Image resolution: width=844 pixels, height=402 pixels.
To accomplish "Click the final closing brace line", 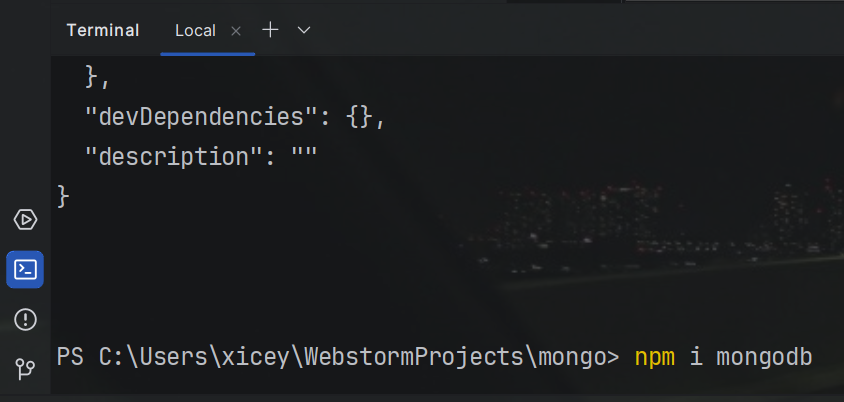I will 64,196.
